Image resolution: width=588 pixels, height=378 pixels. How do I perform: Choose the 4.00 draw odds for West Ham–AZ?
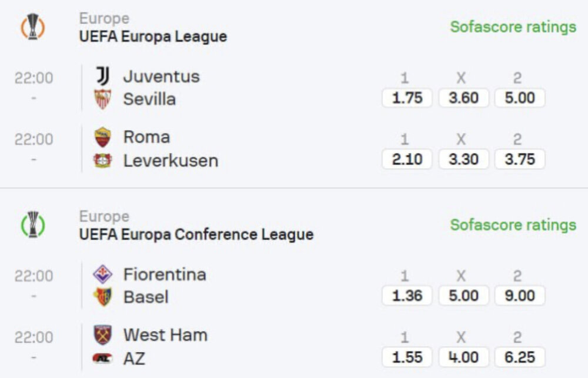pyautogui.click(x=463, y=357)
